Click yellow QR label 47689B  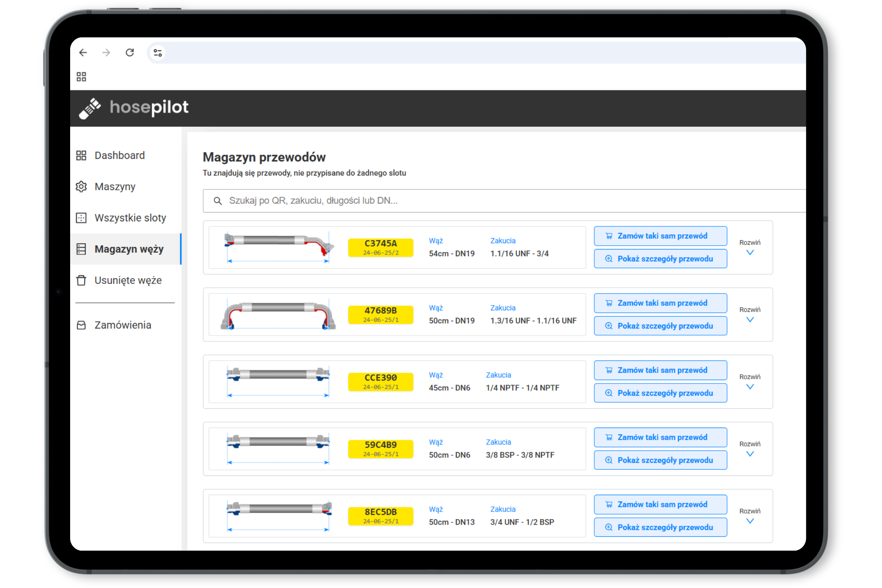pyautogui.click(x=381, y=315)
